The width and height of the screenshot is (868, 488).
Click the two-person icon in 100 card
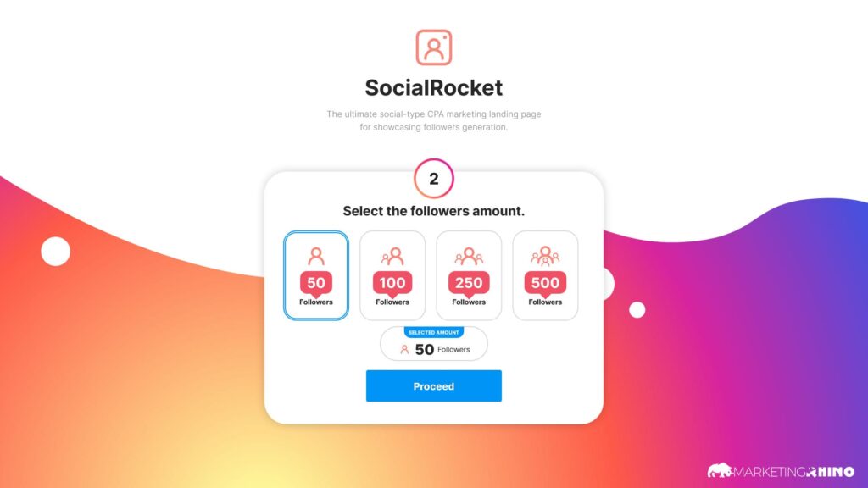click(392, 256)
